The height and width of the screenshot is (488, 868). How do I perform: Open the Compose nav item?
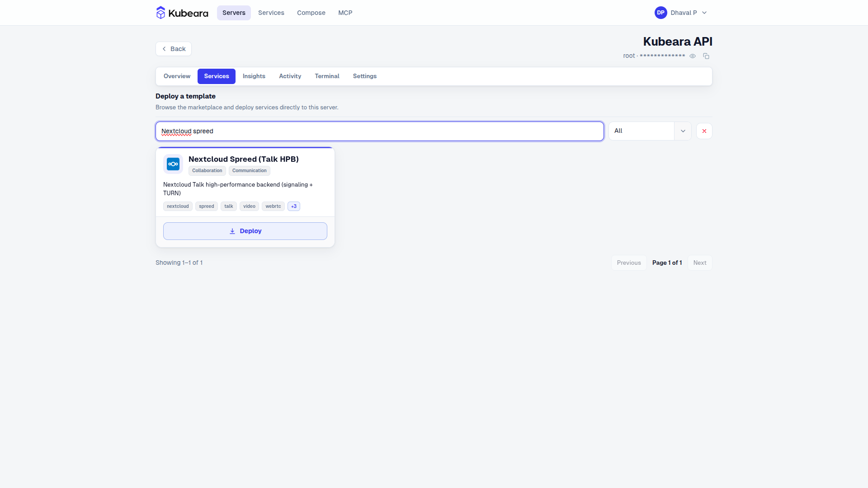pos(311,13)
